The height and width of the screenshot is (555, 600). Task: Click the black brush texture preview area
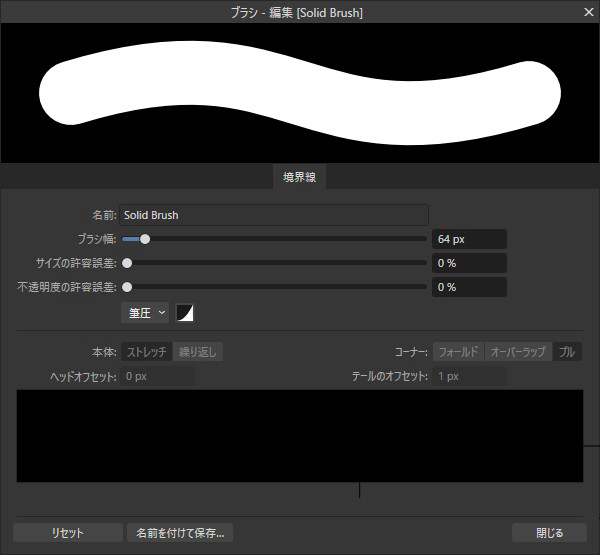coord(300,436)
